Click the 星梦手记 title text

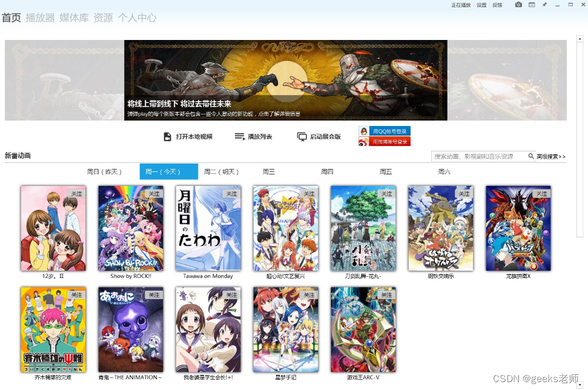pyautogui.click(x=286, y=378)
